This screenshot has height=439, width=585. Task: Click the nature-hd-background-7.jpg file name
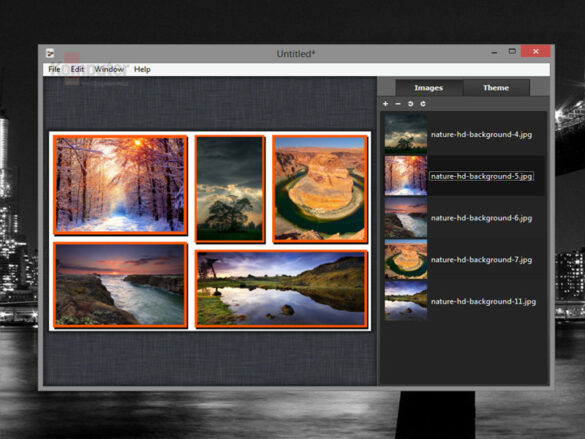(x=481, y=260)
